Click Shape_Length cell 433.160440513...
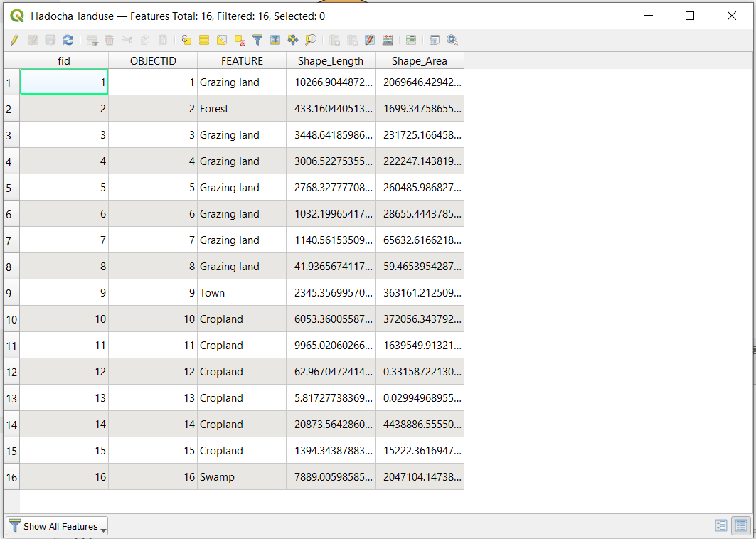756x539 pixels. (331, 109)
